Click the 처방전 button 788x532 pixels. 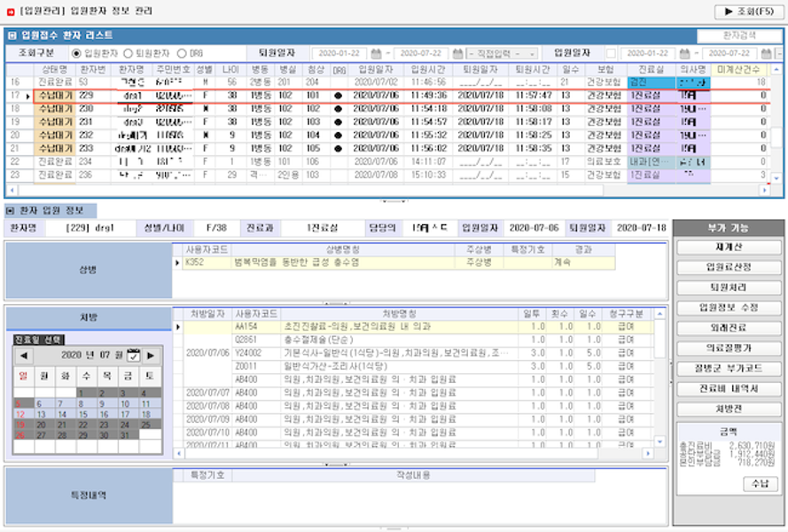click(729, 410)
